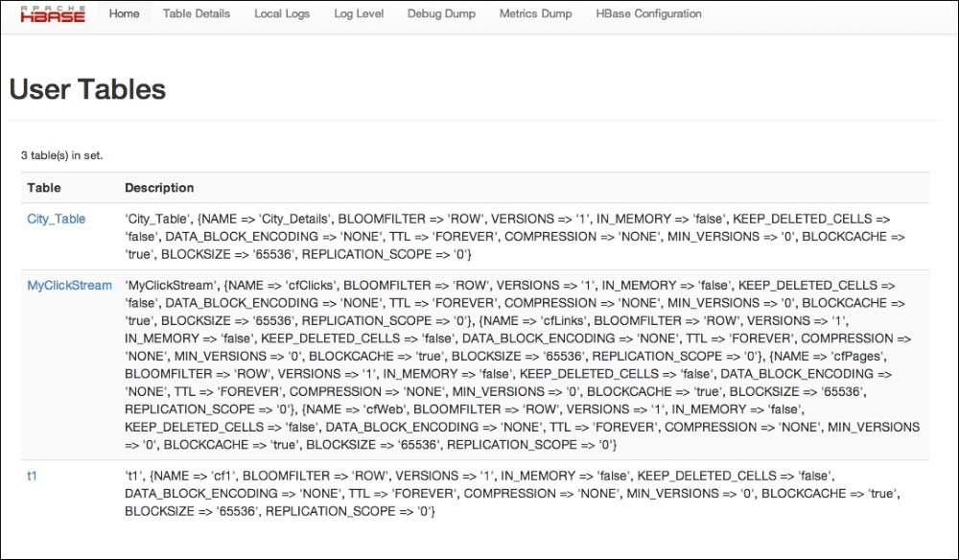Open the City_Table table link
This screenshot has height=560, width=959.
tap(57, 219)
